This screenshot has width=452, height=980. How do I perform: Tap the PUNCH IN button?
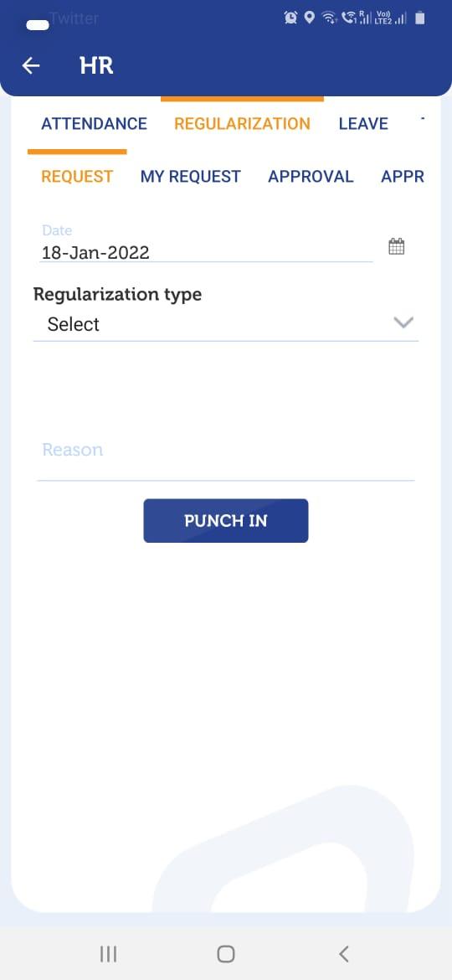226,521
